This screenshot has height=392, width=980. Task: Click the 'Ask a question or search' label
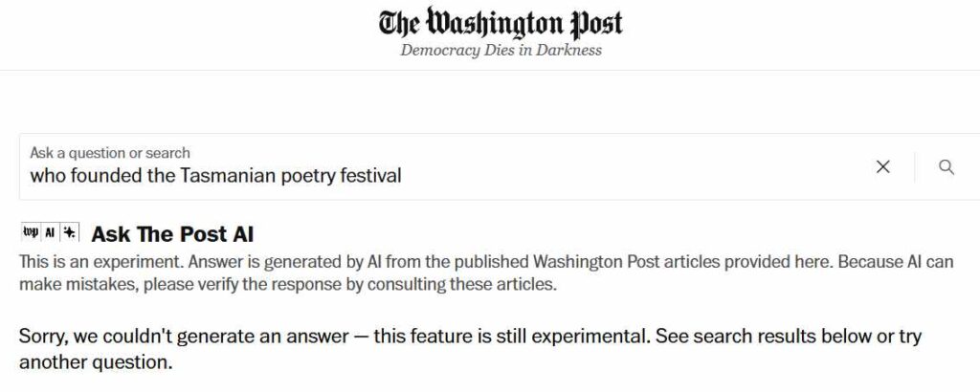click(110, 153)
